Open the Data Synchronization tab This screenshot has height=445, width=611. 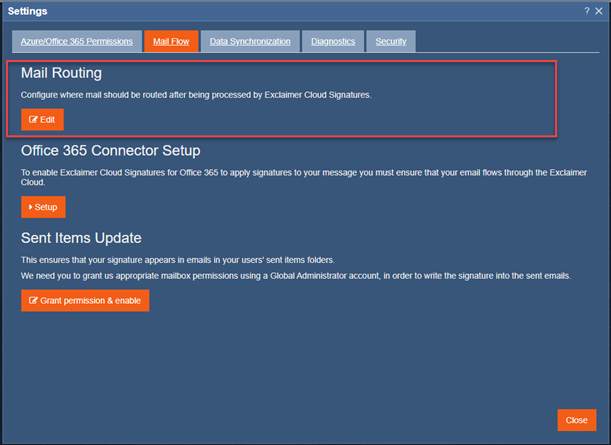coord(250,41)
